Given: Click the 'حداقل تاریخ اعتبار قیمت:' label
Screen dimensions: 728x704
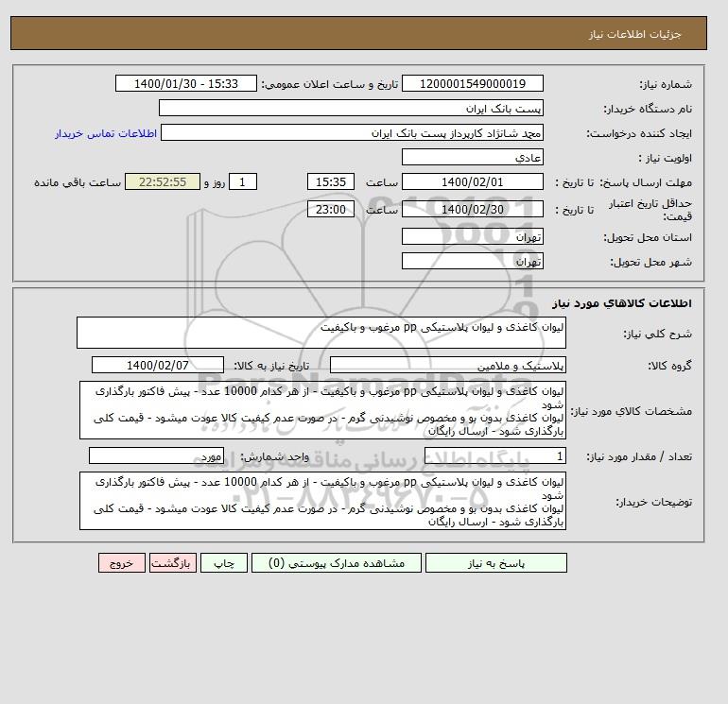Looking at the screenshot, I should tap(650, 210).
